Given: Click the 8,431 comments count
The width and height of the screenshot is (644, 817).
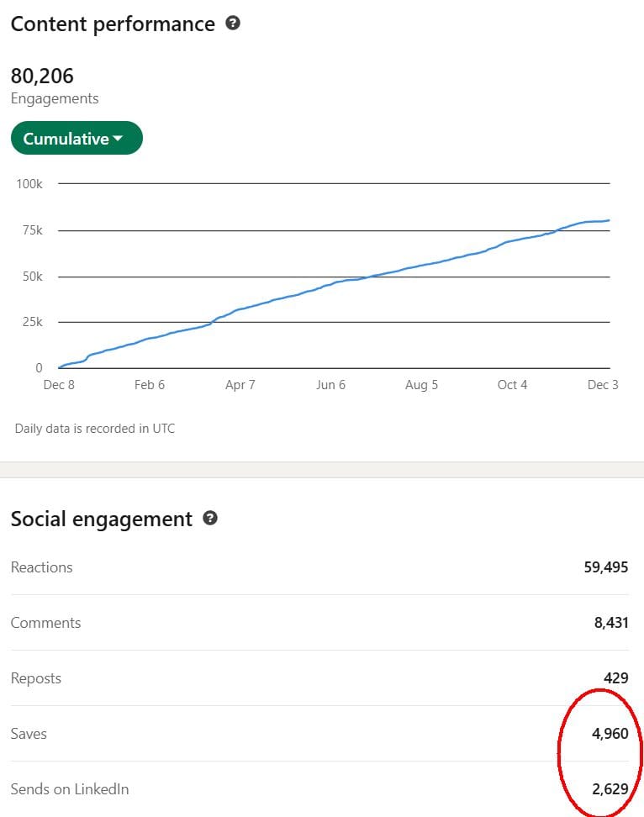Looking at the screenshot, I should (610, 623).
